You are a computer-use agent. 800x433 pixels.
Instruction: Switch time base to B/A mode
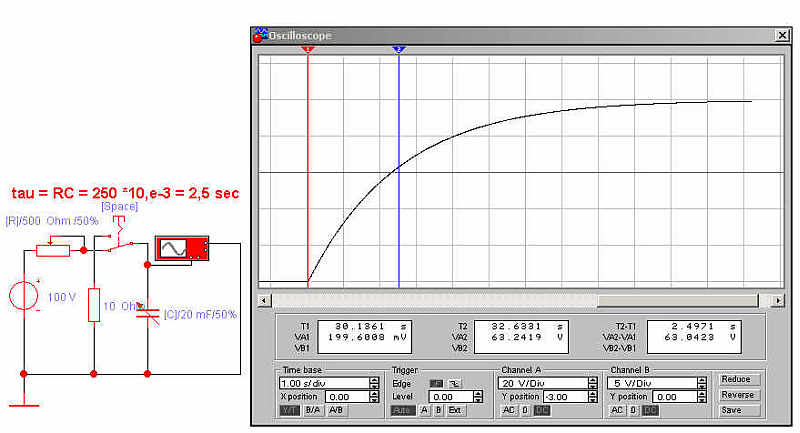tap(312, 410)
